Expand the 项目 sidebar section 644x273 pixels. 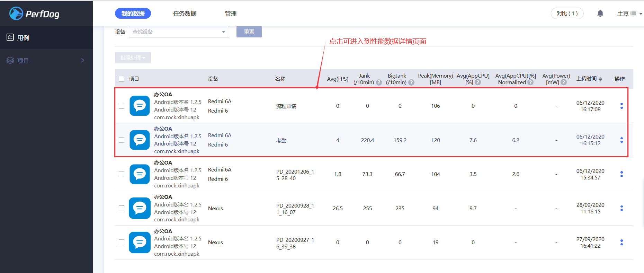tap(46, 61)
